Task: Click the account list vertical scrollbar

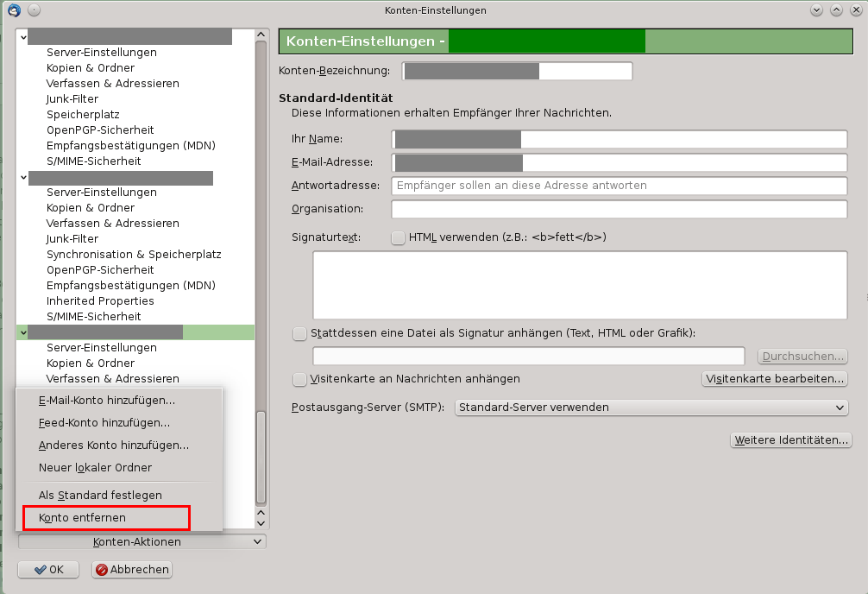Action: click(261, 274)
